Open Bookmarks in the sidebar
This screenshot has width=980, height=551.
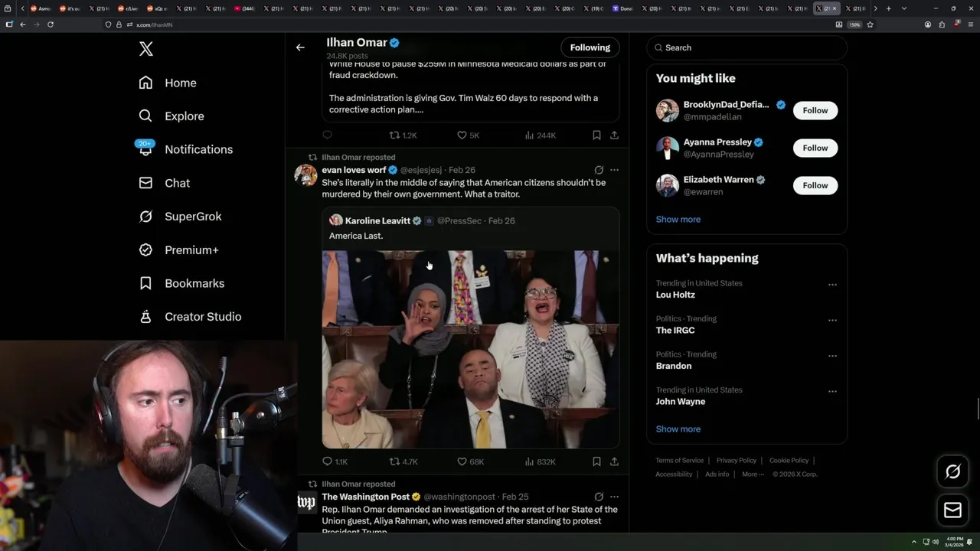tap(181, 283)
